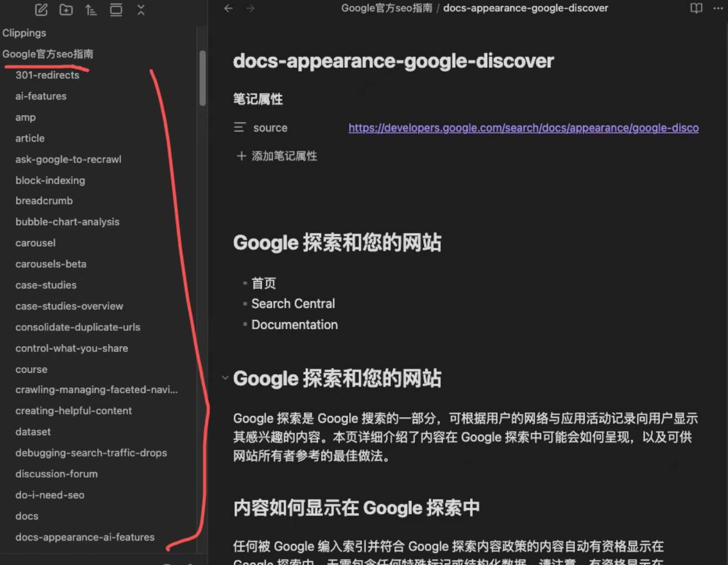
Task: Click the Documentation list item
Action: (294, 325)
